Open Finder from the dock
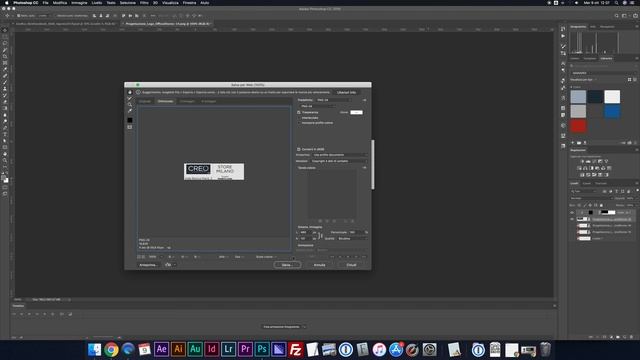The height and width of the screenshot is (360, 640). click(94, 349)
